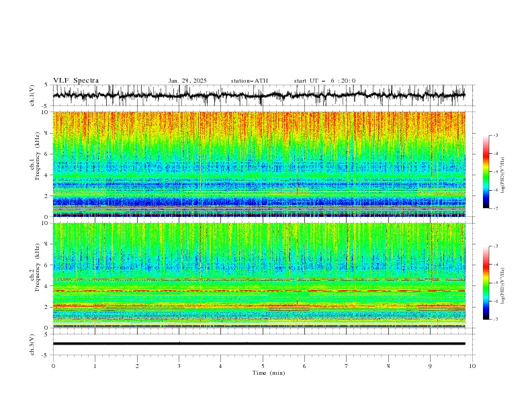
Task: Click the "-3" label on upper color scale
Action: click(496, 135)
